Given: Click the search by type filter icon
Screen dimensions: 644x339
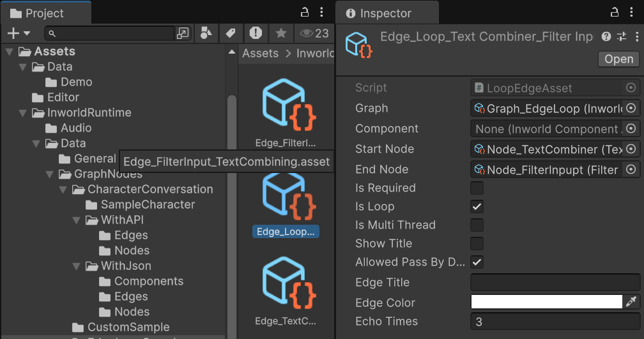Looking at the screenshot, I should (206, 33).
